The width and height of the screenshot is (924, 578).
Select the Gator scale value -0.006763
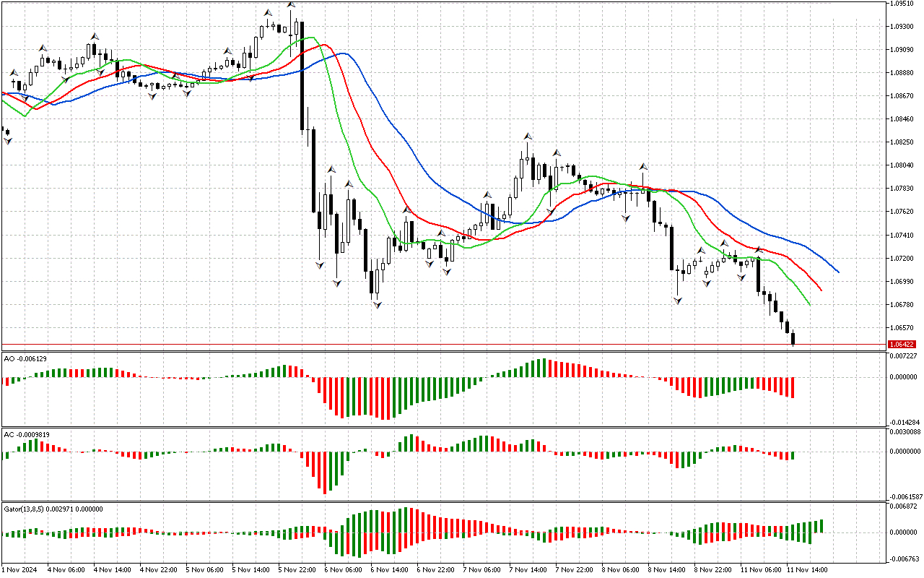tap(903, 558)
